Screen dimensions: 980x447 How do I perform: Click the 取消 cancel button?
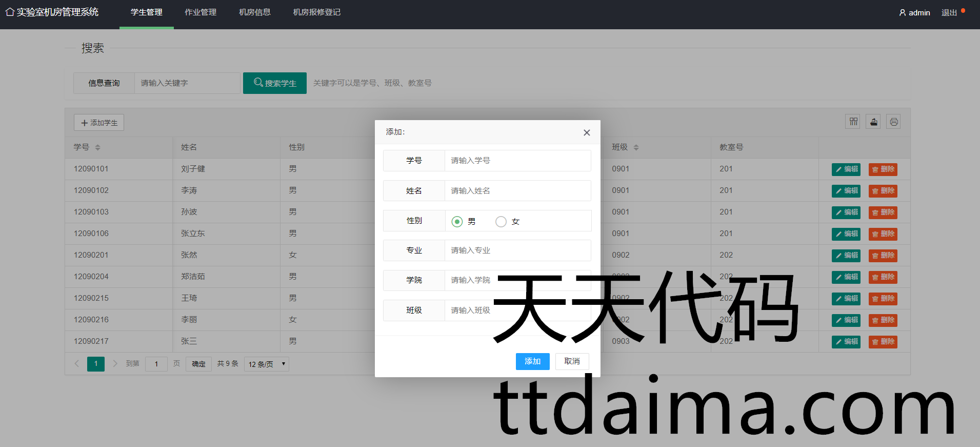coord(572,361)
